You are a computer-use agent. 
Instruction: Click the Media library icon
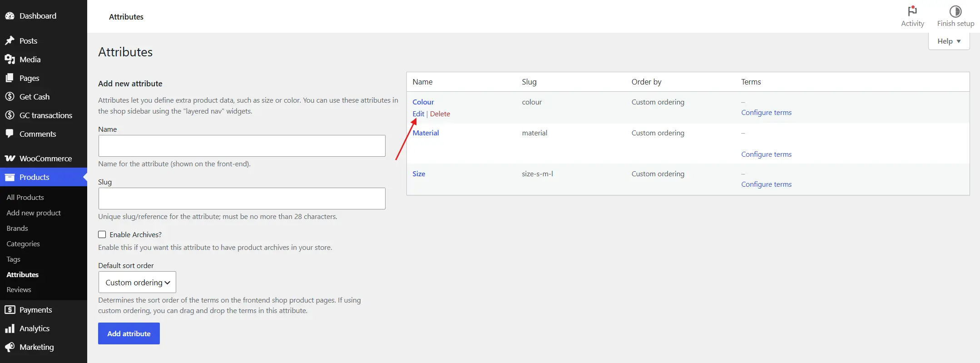(x=10, y=60)
